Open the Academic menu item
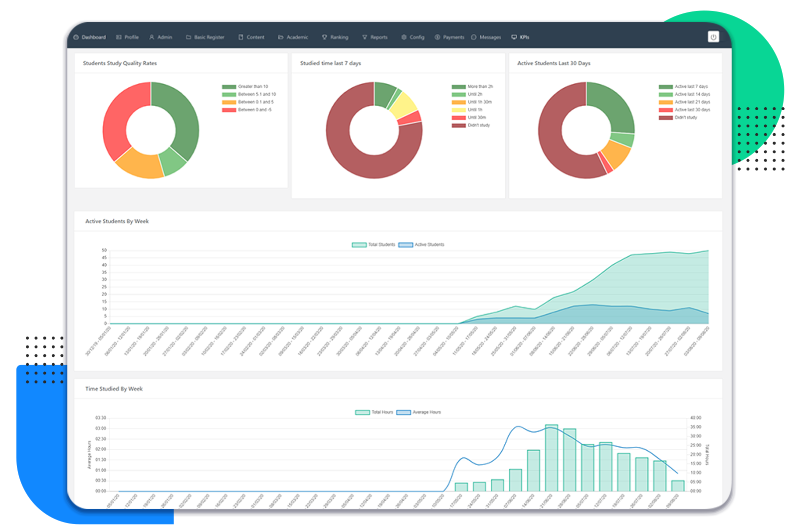Viewport: 798px width, 532px height. [293, 37]
